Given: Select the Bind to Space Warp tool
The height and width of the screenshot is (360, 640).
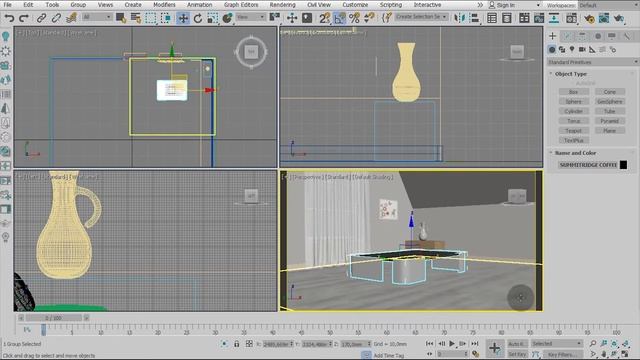Looking at the screenshot, I should tap(71, 18).
